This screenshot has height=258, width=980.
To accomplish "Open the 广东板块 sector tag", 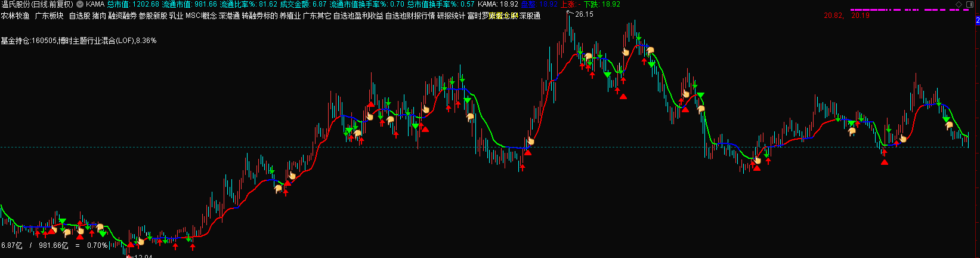I will pos(49,16).
